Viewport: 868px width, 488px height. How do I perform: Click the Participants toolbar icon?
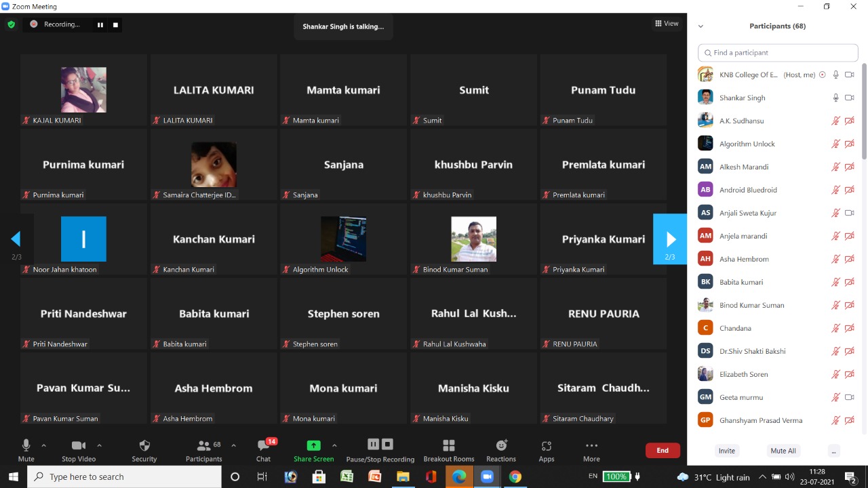(x=203, y=451)
